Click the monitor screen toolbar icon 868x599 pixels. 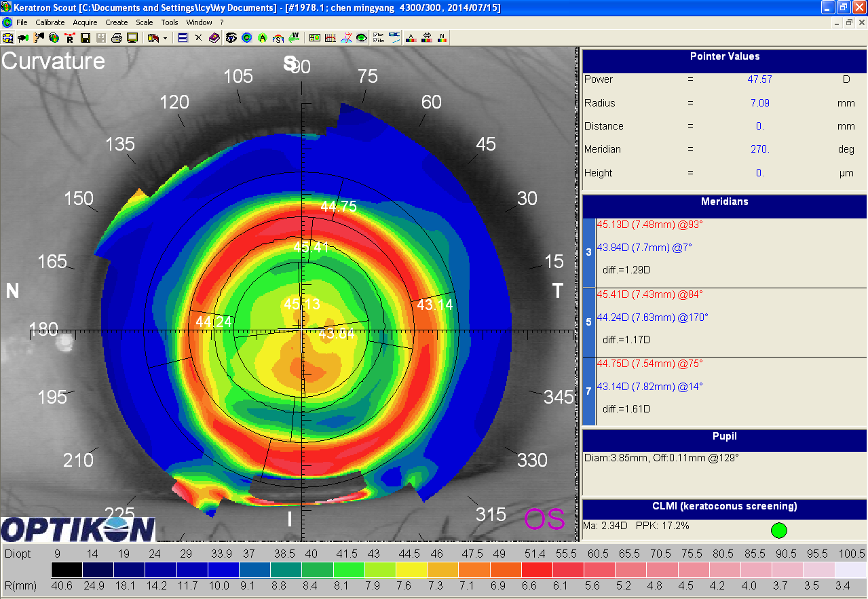(132, 37)
